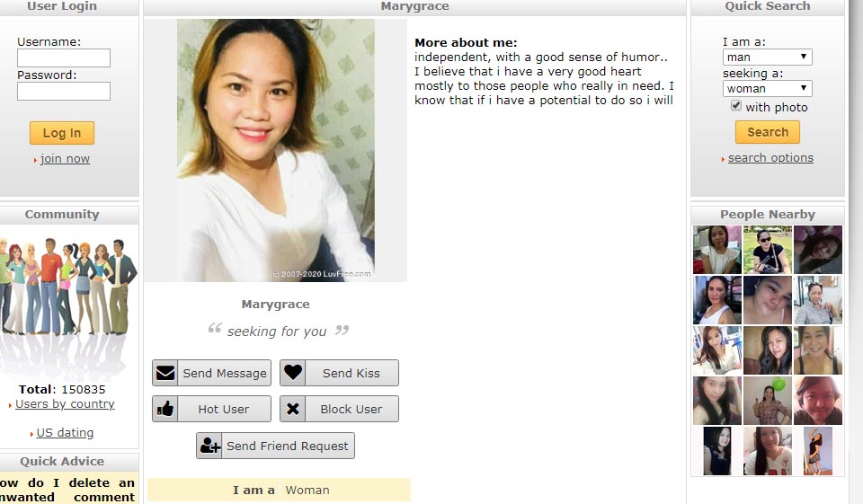Click the Log In button

(62, 133)
